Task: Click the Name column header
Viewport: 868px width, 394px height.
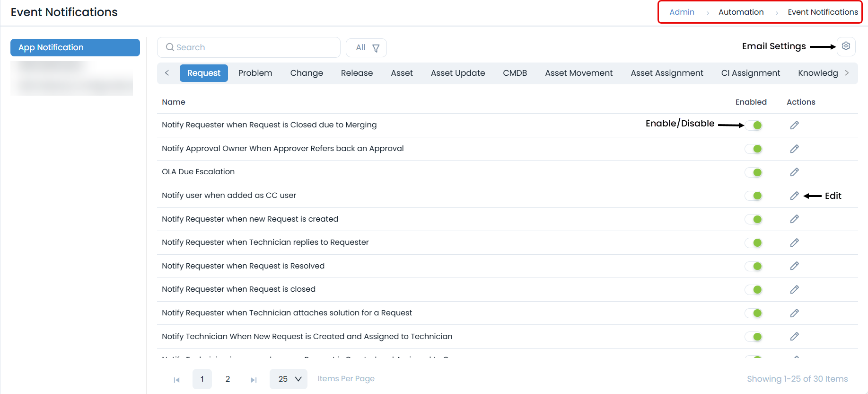Action: [x=174, y=102]
